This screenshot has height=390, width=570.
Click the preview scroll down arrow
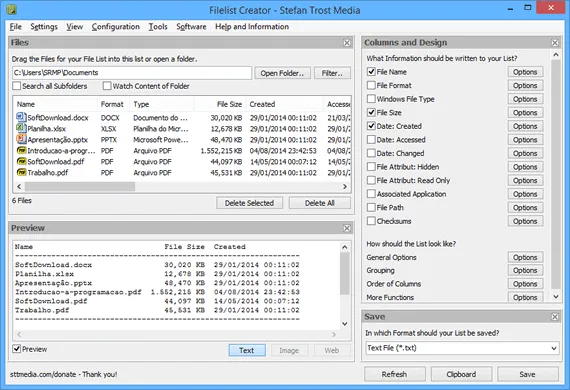(345, 323)
